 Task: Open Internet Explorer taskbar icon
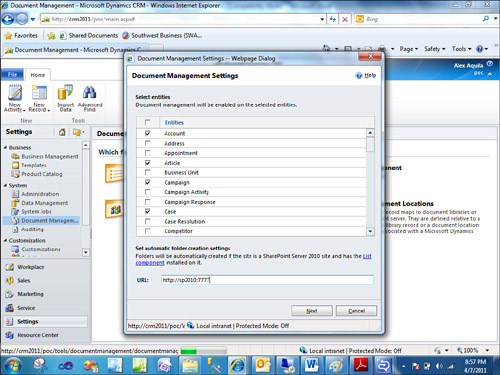pyautogui.click(x=237, y=365)
